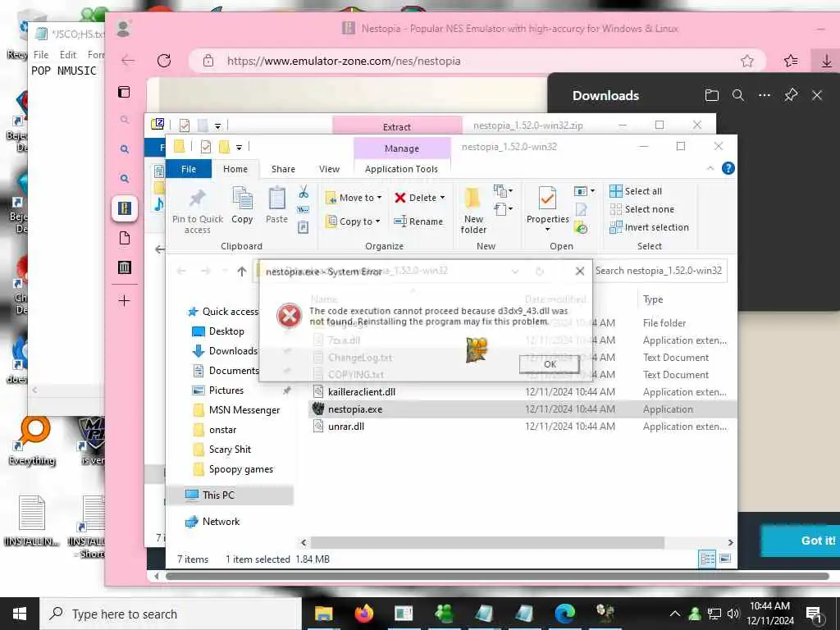Click the Got it! button
The image size is (840, 630).
tap(801, 541)
